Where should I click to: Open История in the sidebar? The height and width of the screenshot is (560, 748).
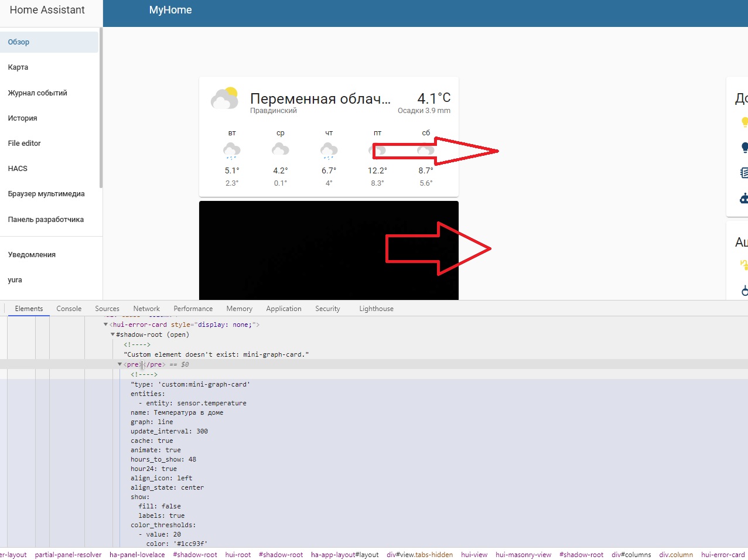(x=49, y=118)
